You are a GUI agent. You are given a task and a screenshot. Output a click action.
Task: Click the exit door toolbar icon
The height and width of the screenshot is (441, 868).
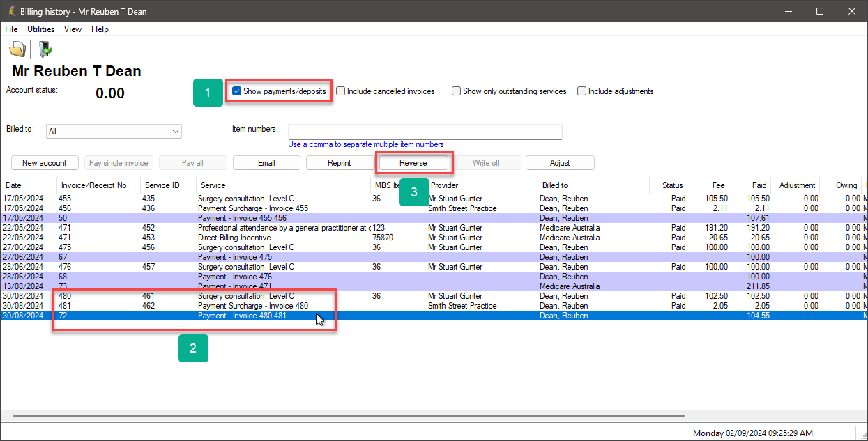click(45, 49)
